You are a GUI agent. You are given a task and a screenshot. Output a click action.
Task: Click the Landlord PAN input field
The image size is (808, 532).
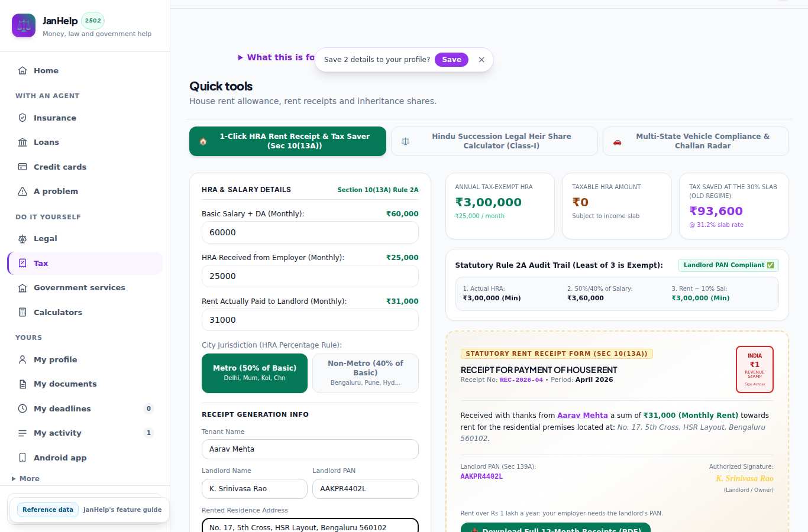tap(365, 489)
